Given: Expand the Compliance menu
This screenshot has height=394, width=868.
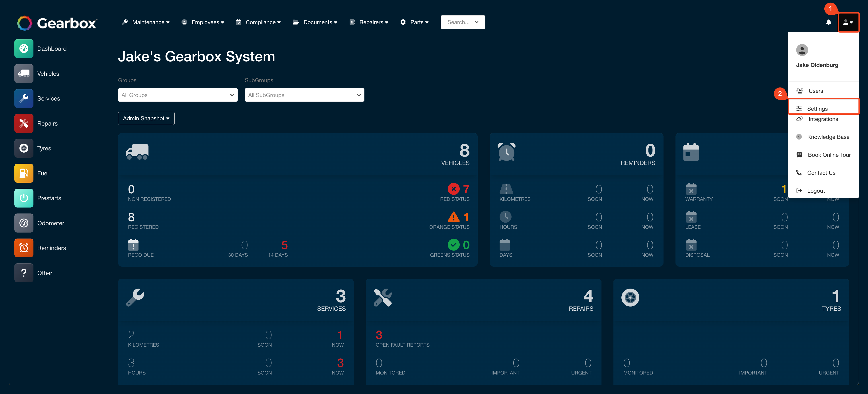Looking at the screenshot, I should 259,22.
